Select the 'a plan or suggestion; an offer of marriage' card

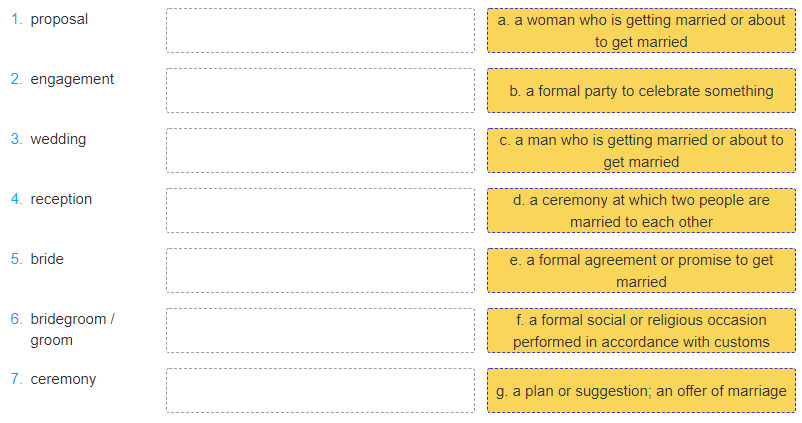tap(641, 390)
